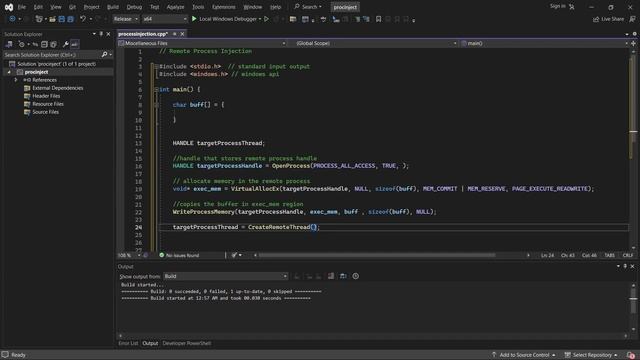Open the Extensions menu
The height and width of the screenshot is (360, 640).
click(224, 7)
